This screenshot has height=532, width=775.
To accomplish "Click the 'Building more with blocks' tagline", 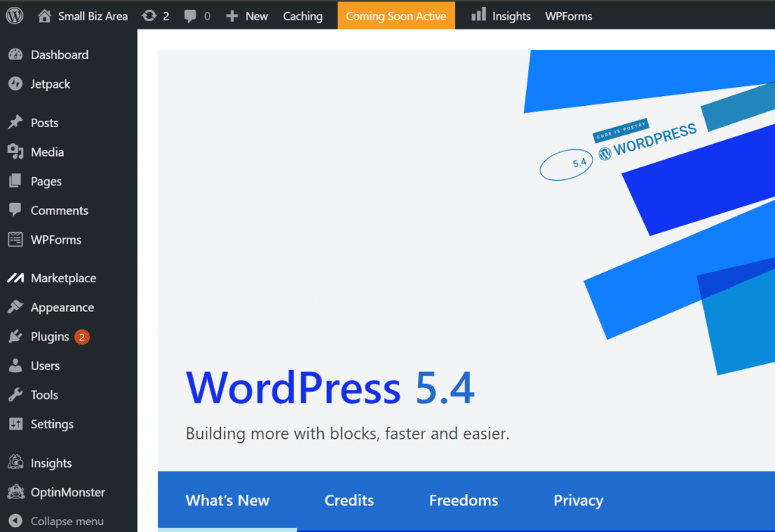I will (347, 434).
